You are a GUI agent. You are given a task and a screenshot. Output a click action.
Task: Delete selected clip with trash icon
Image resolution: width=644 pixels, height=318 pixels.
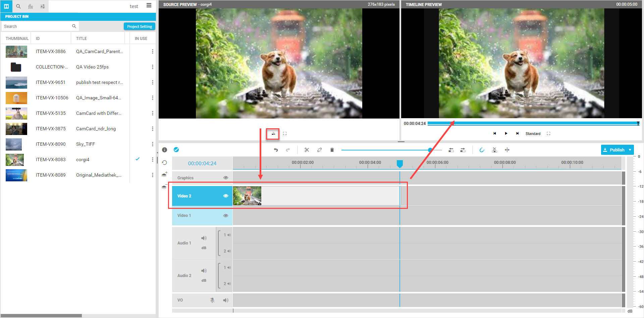coord(332,150)
